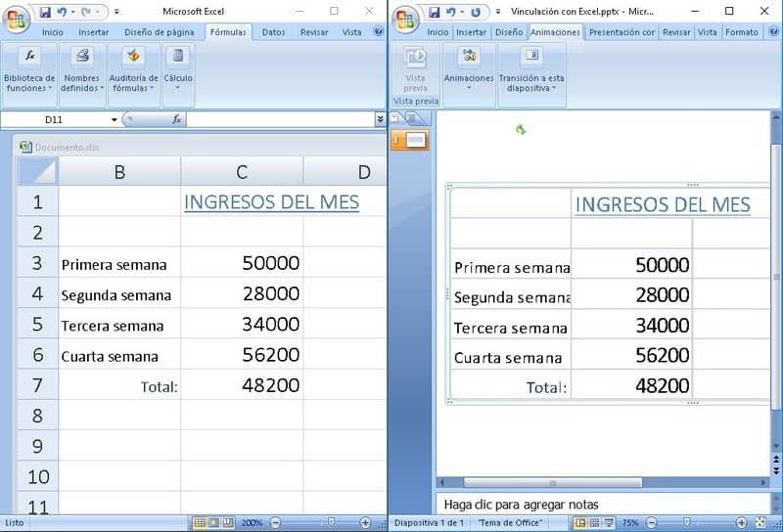The height and width of the screenshot is (532, 783).
Task: Click the PowerPoint Office button
Action: (x=406, y=20)
